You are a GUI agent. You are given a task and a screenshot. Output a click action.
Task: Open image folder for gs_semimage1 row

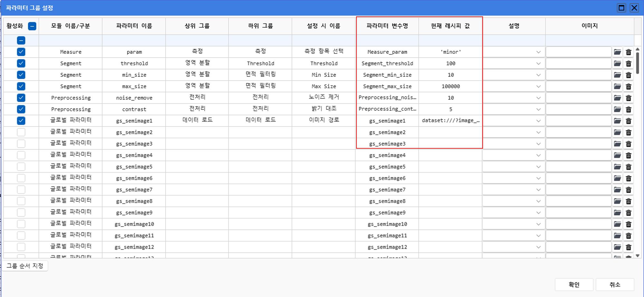point(617,121)
